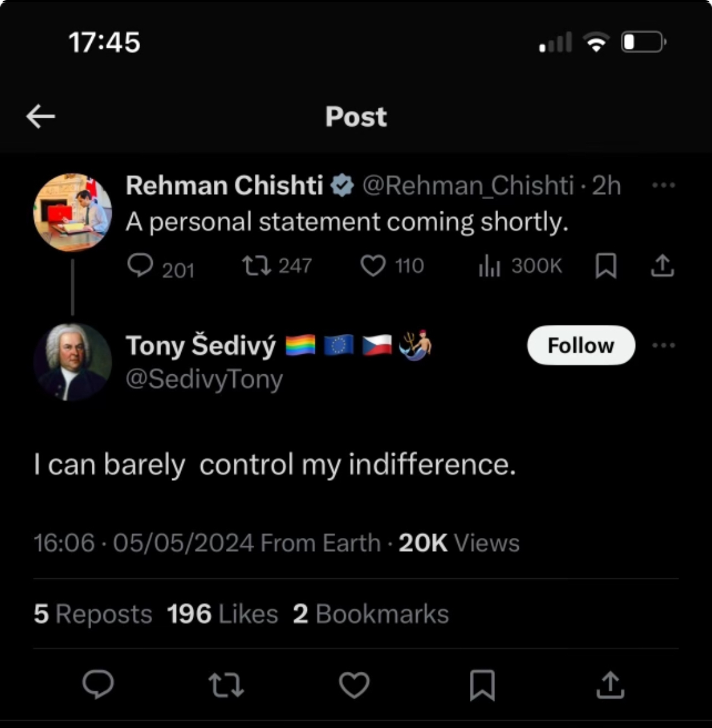Show the 196 Likes list

tap(222, 614)
